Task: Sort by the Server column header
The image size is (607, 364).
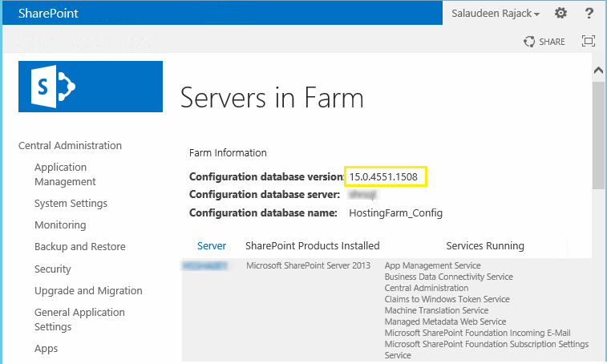Action: (212, 246)
